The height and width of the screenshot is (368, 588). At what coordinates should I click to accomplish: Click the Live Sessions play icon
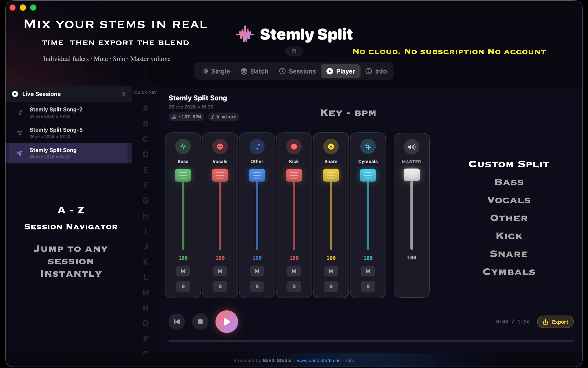pyautogui.click(x=15, y=94)
